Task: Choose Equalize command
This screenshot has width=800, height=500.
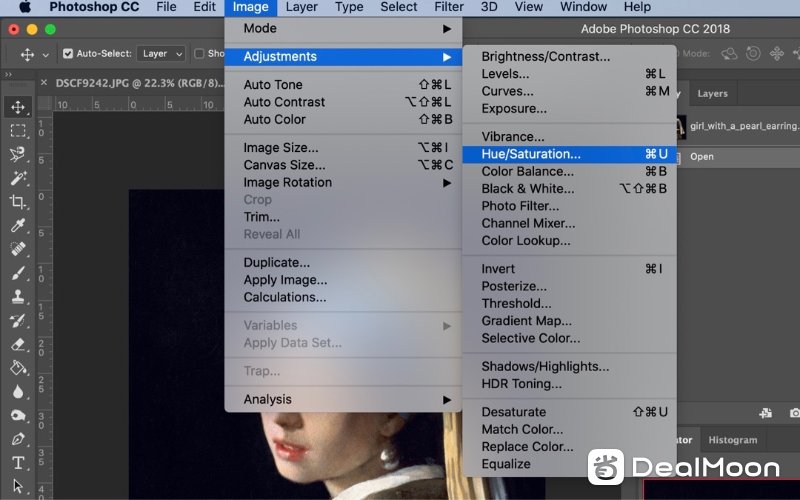Action: [569, 464]
